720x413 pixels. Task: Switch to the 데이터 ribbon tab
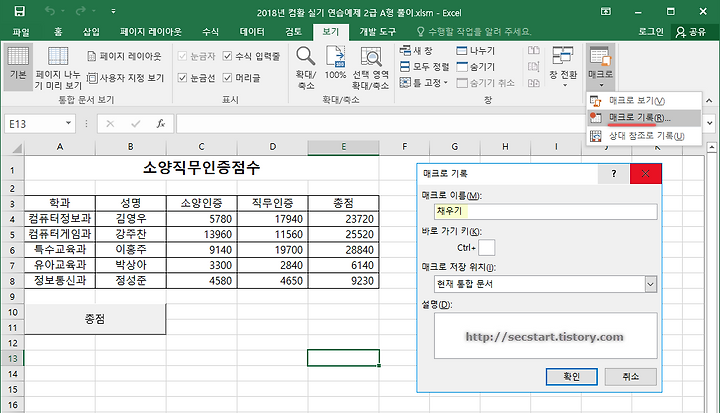point(252,32)
